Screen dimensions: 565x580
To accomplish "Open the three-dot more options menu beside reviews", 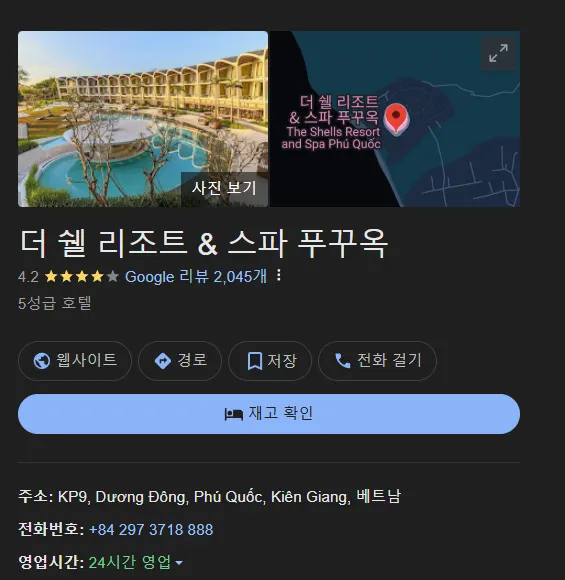I will click(279, 276).
